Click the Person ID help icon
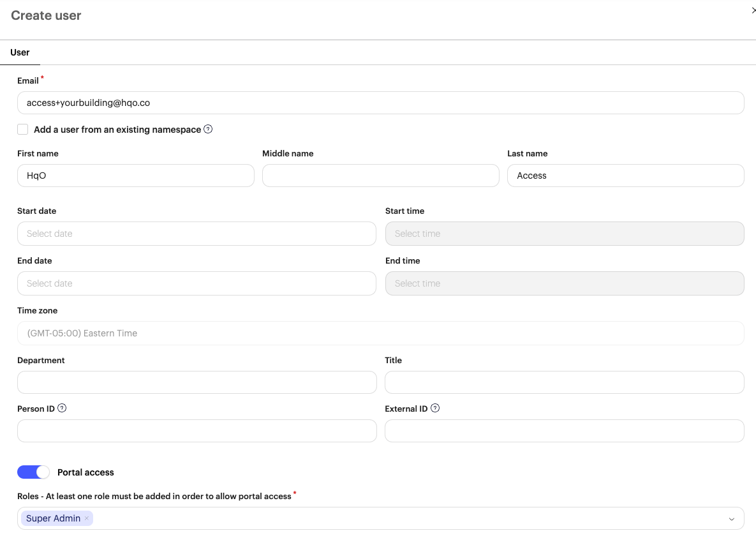The image size is (756, 540). 62,409
